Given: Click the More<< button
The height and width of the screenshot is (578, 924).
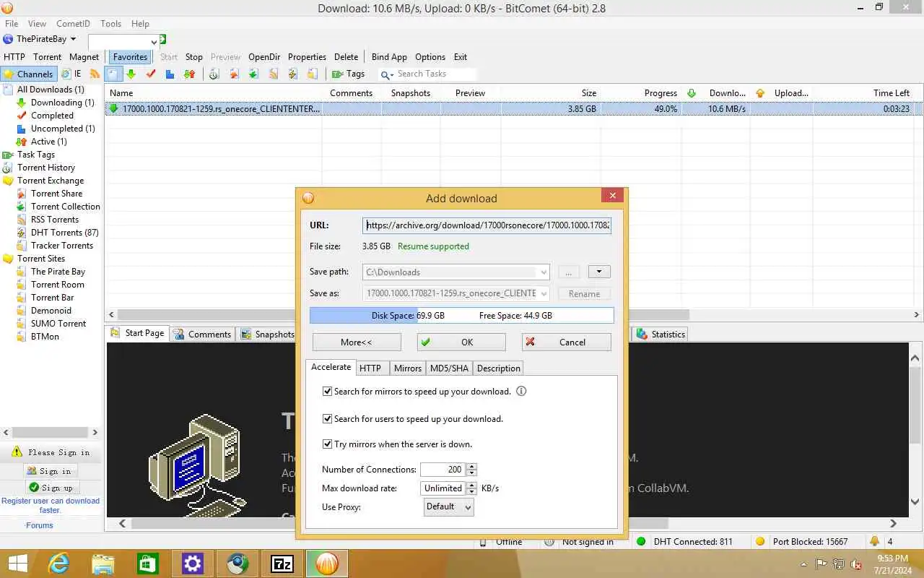Looking at the screenshot, I should tap(357, 342).
